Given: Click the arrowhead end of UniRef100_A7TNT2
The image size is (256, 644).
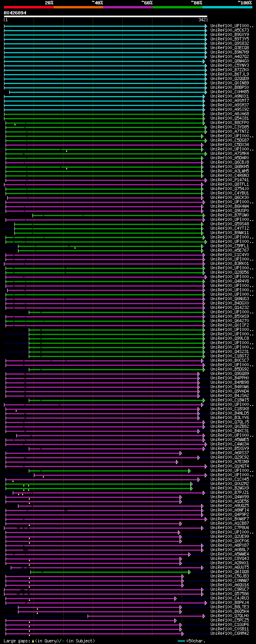Looking at the screenshot, I should [x=206, y=131].
